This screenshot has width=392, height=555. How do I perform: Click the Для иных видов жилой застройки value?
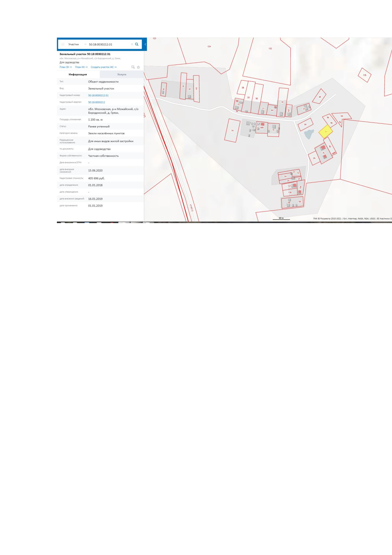pyautogui.click(x=110, y=141)
